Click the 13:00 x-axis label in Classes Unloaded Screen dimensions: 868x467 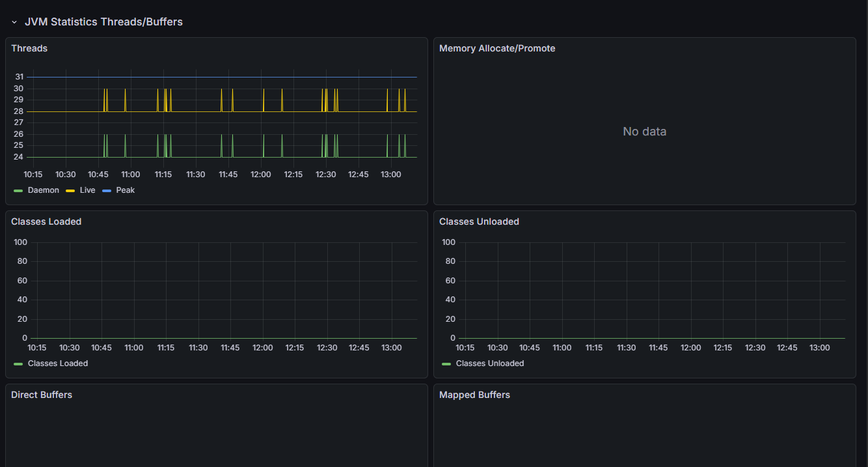click(x=819, y=348)
